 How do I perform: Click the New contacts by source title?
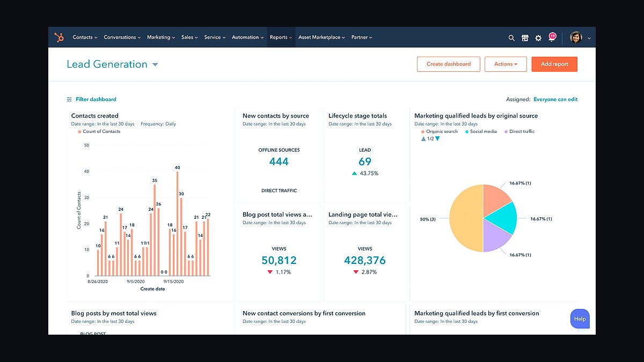[276, 116]
